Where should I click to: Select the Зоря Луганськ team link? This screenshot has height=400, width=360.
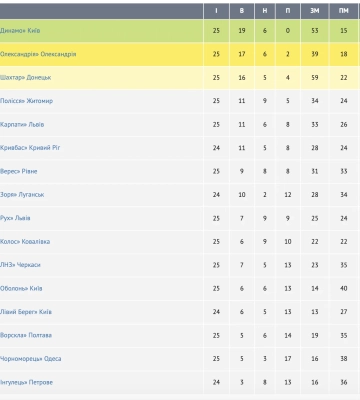[22, 195]
